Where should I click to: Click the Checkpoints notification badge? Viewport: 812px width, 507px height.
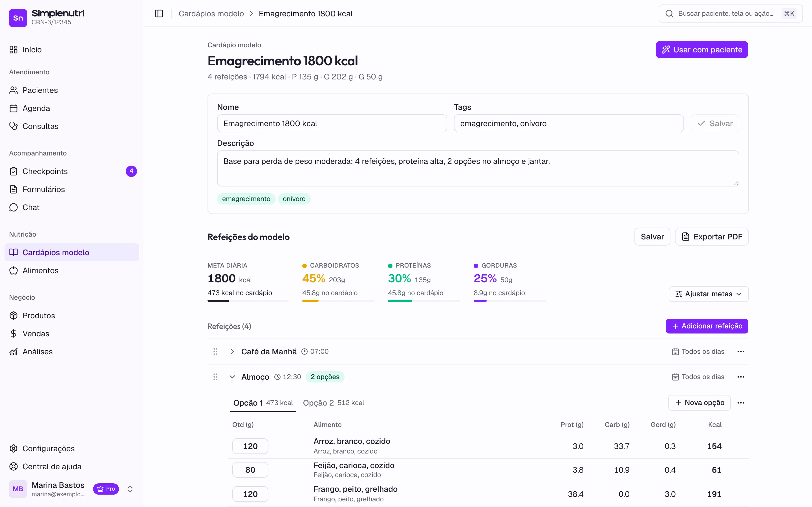(131, 171)
